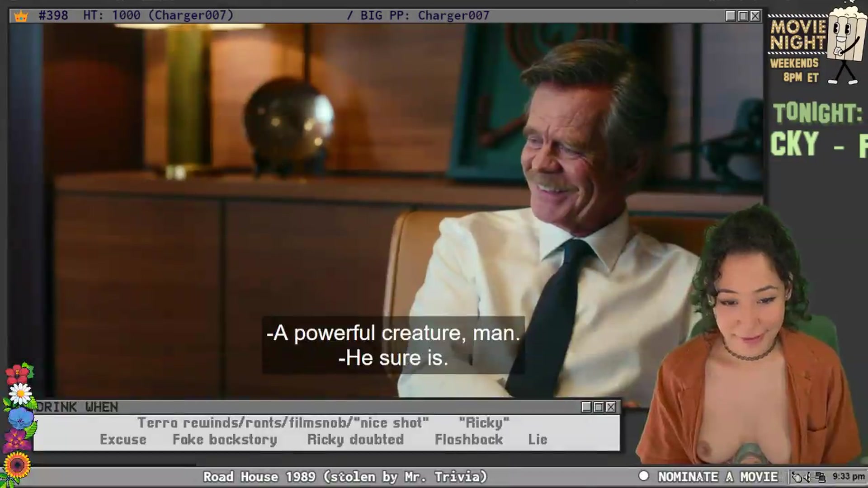The image size is (868, 488).
Task: Click the "Fake backstory" drink rule
Action: [x=225, y=439]
